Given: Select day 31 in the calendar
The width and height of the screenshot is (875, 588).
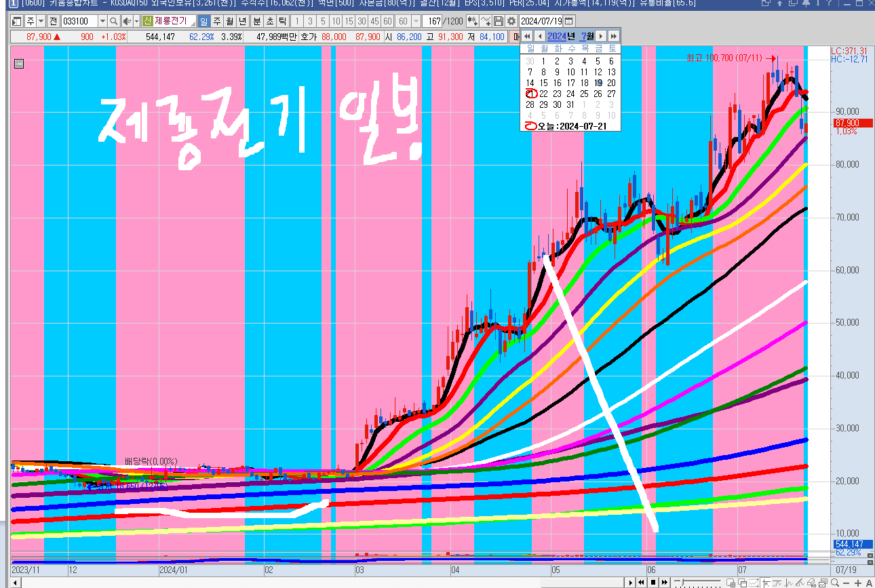Looking at the screenshot, I should click(570, 104).
